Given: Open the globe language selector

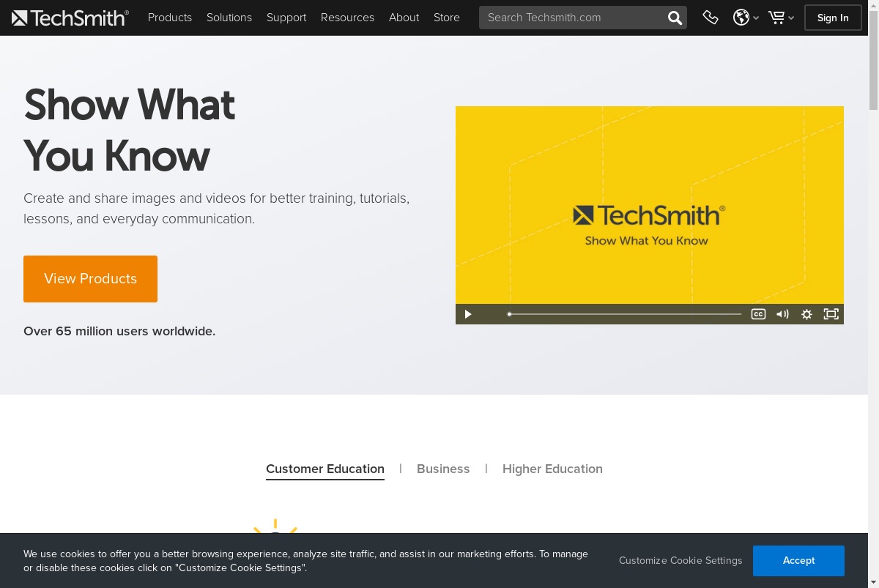Looking at the screenshot, I should click(741, 18).
